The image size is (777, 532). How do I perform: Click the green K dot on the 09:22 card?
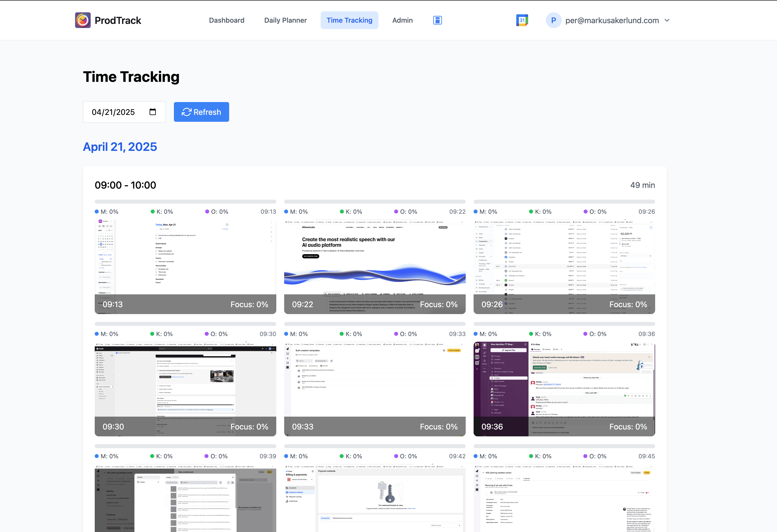[x=342, y=212]
